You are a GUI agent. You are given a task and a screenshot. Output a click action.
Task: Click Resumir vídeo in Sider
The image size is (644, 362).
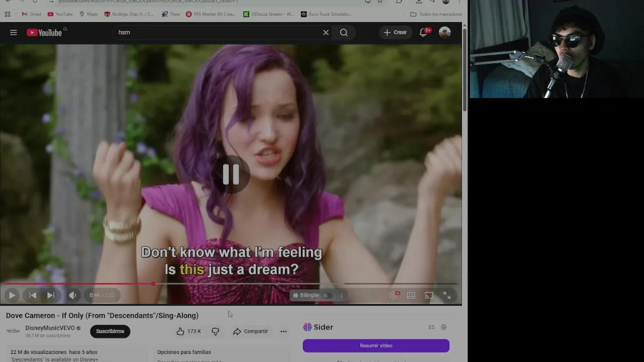pyautogui.click(x=376, y=345)
